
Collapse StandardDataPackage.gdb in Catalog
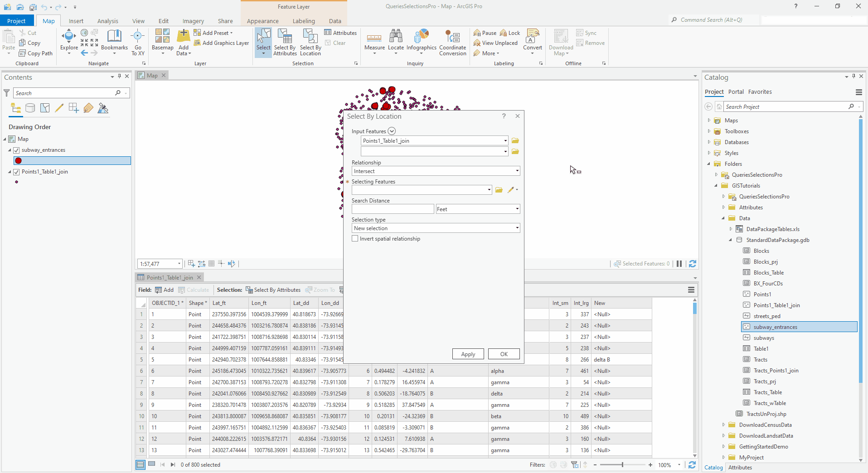[x=730, y=240]
